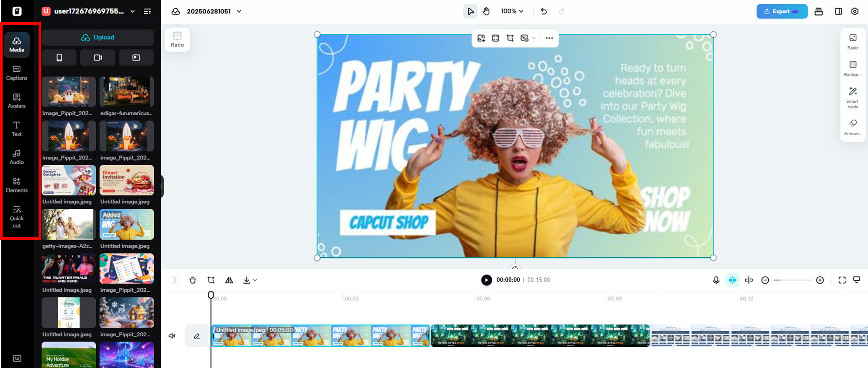Select the Text tab in the sidebar
868x368 pixels.
coord(17,129)
